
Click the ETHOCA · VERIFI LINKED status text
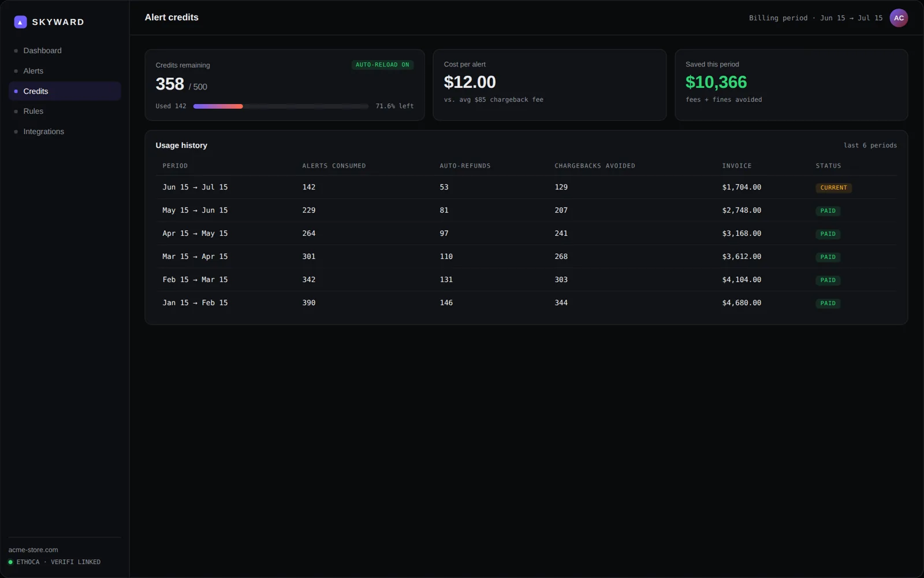click(58, 562)
